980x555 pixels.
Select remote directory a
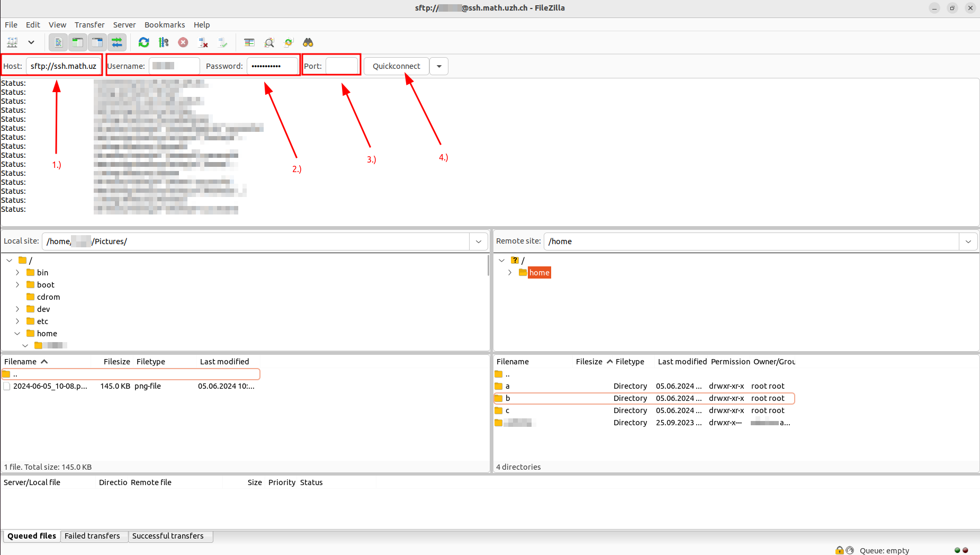click(x=644, y=387)
